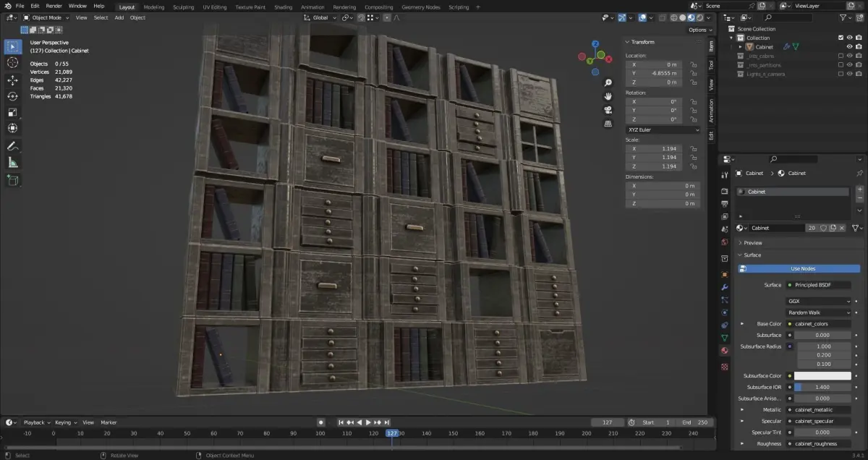Switch to the Shading workspace tab
The height and width of the screenshot is (460, 868).
[x=283, y=7]
